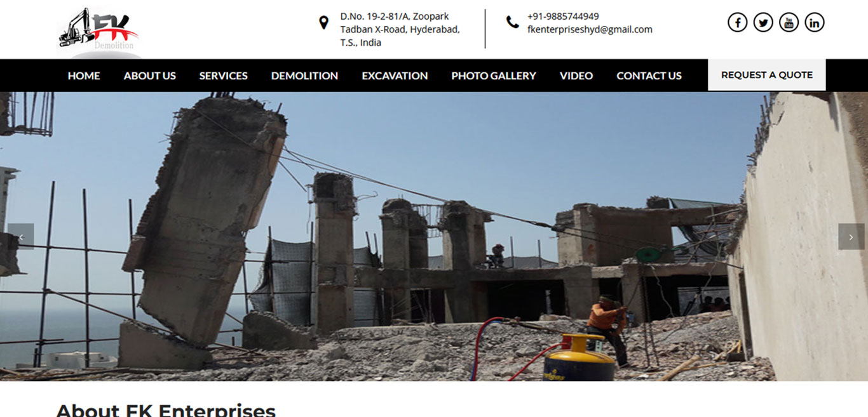Open the About Us page
868x417 pixels.
150,76
